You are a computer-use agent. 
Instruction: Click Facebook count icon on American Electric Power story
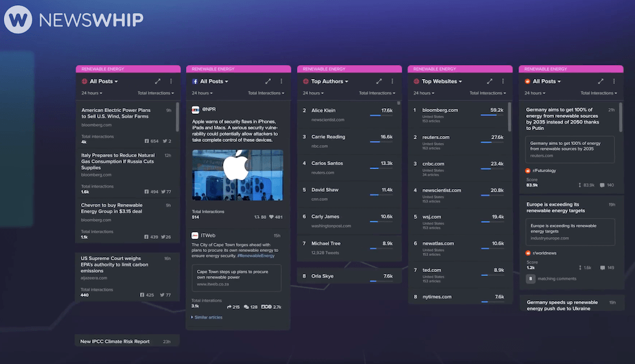[x=146, y=141]
